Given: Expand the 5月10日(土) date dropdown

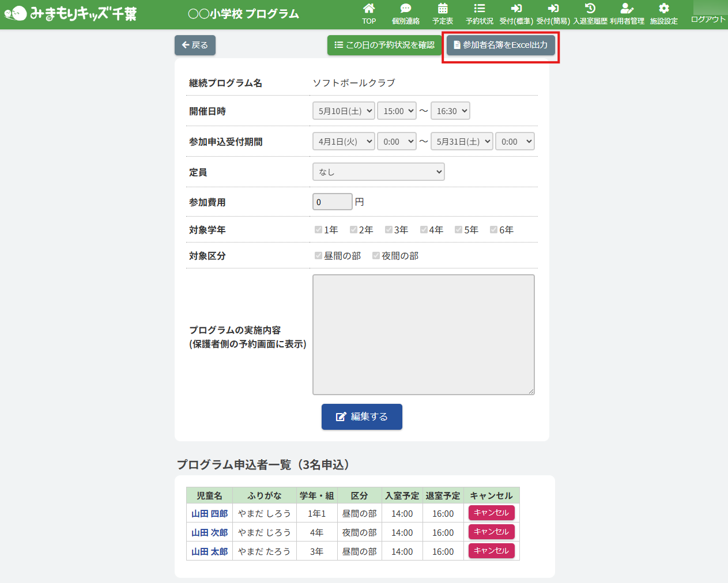Looking at the screenshot, I should [344, 111].
